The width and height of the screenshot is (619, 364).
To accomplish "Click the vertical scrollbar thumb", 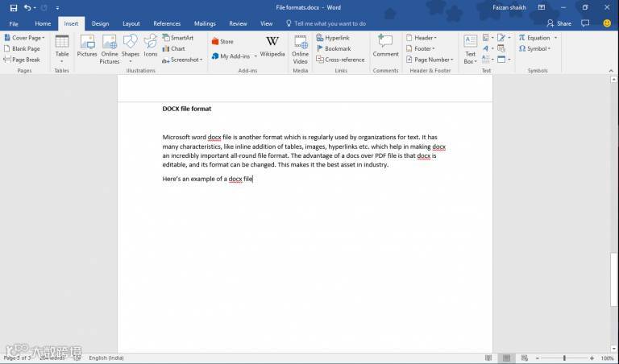I will point(613,279).
